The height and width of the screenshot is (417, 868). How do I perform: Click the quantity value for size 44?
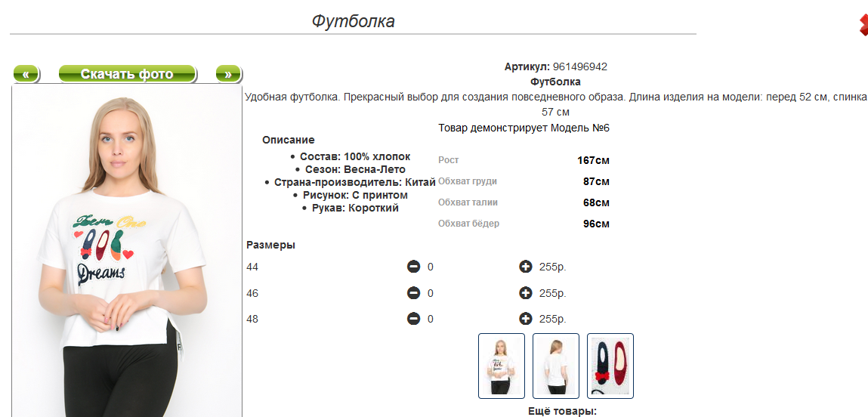430,267
